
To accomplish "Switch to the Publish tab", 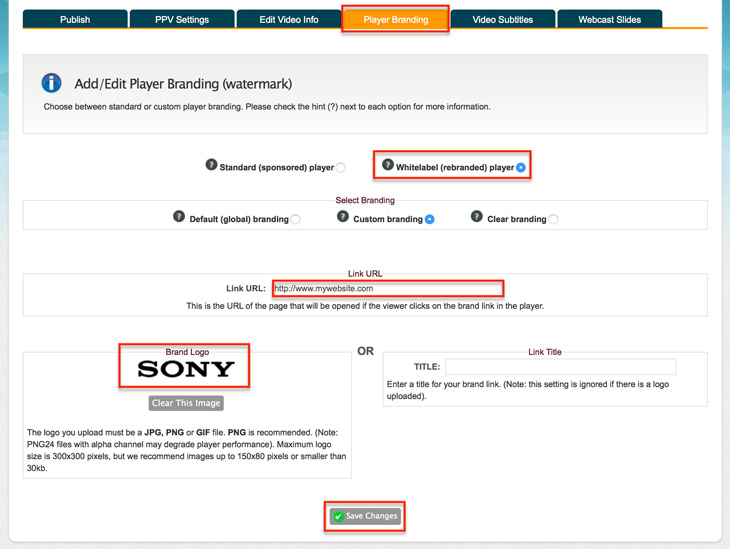I will tap(75, 20).
